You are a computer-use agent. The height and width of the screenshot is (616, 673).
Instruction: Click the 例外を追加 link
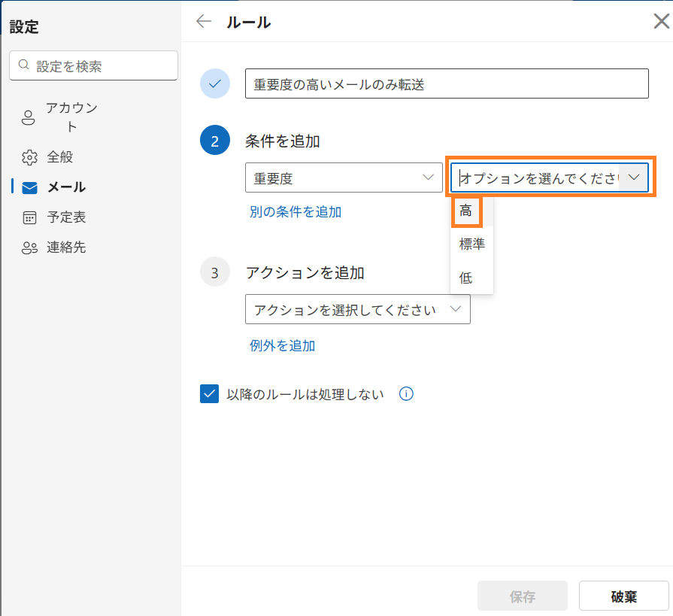[282, 346]
